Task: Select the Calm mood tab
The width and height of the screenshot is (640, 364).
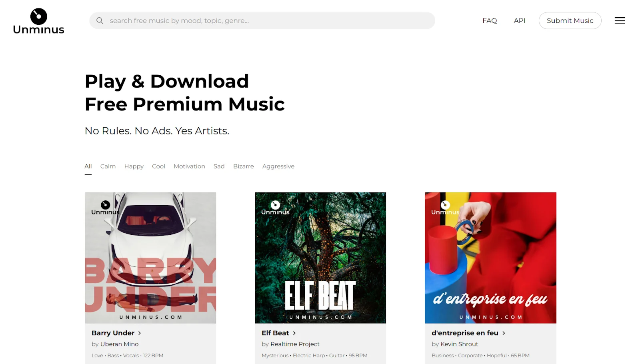Action: click(108, 166)
